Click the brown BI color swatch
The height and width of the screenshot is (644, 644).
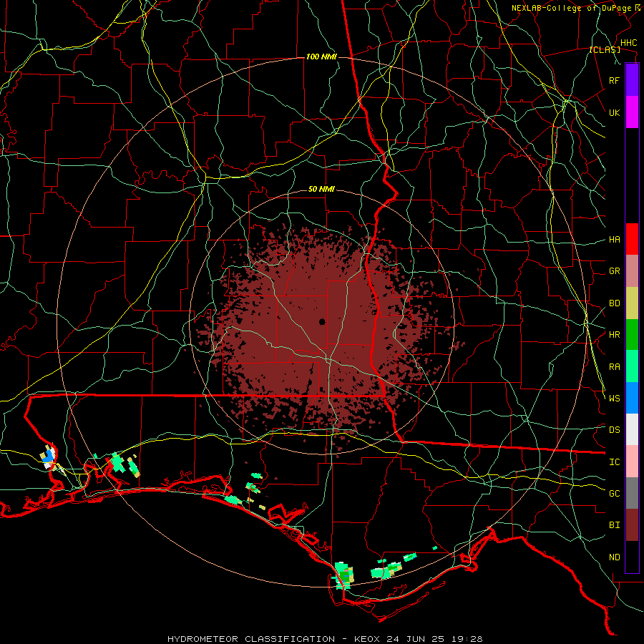632,525
